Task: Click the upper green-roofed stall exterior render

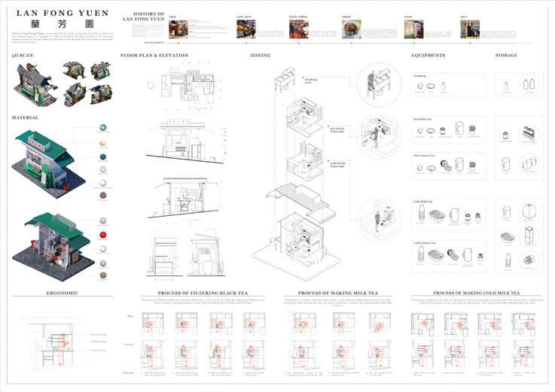Action: tap(47, 165)
